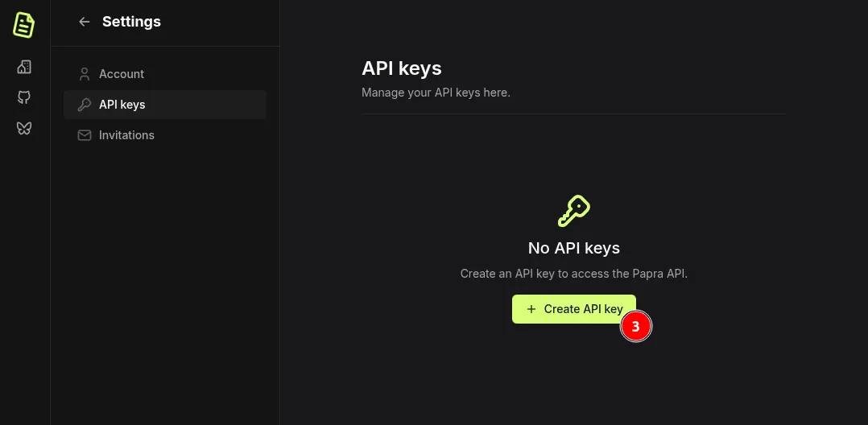Click the envelope icon beside Invitations
Image resolution: width=868 pixels, height=425 pixels.
(84, 135)
